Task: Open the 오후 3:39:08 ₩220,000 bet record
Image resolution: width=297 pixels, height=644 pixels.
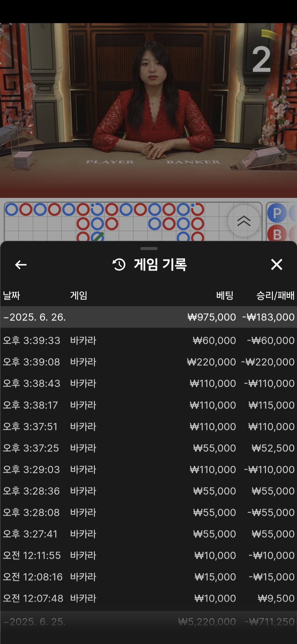Action: [x=148, y=362]
